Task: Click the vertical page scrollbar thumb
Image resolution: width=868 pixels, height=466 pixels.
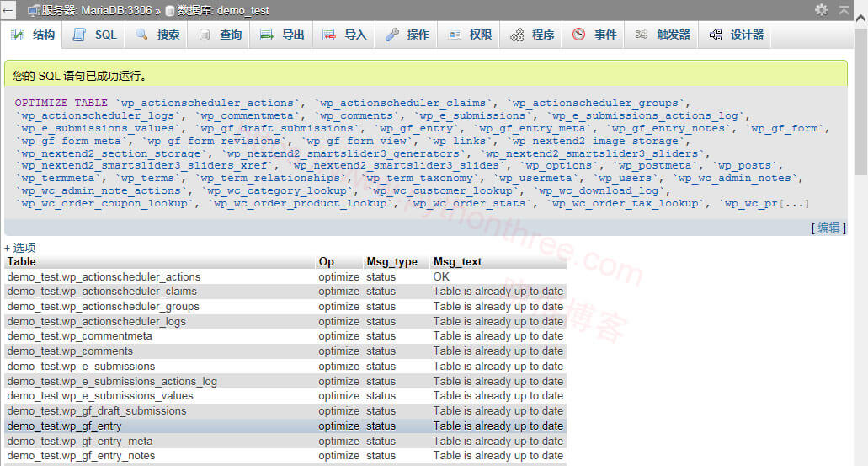Action: [860, 103]
